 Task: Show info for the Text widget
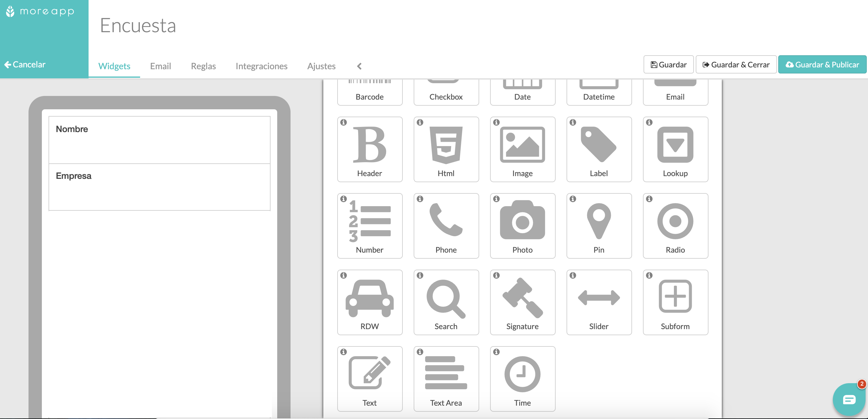(x=343, y=352)
